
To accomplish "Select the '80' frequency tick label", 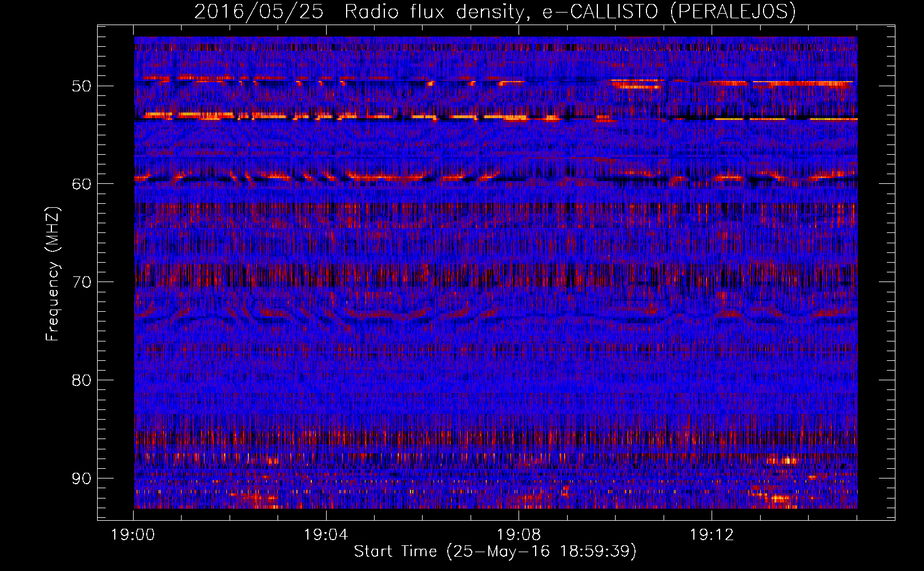I will (x=82, y=380).
